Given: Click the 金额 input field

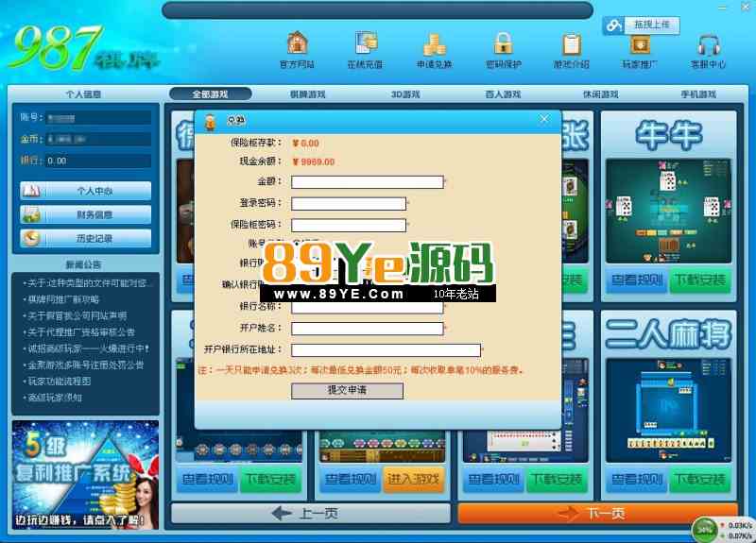Looking at the screenshot, I should coord(368,182).
